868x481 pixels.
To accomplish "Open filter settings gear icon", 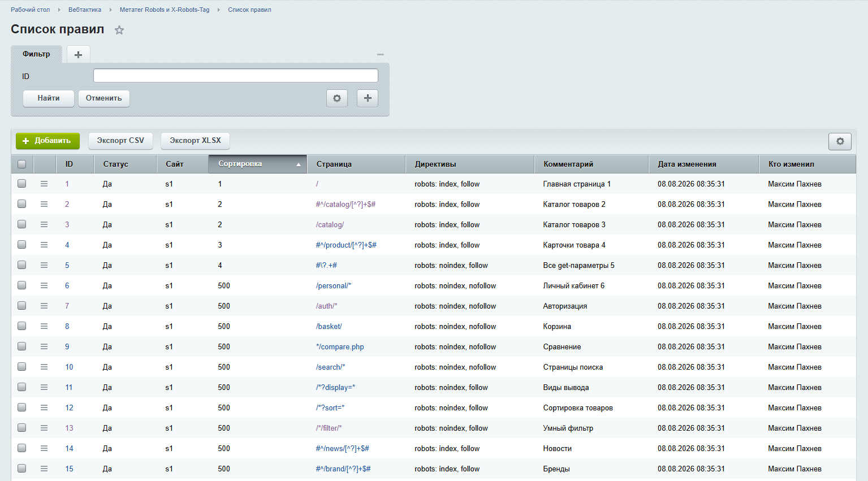I will click(x=337, y=98).
